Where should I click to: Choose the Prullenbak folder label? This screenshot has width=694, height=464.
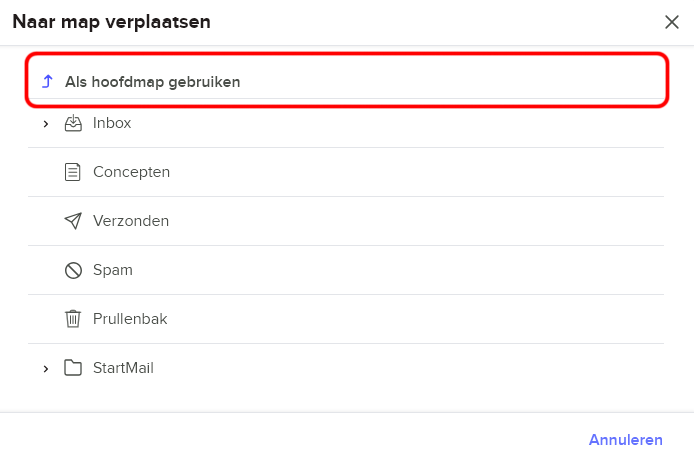[130, 319]
